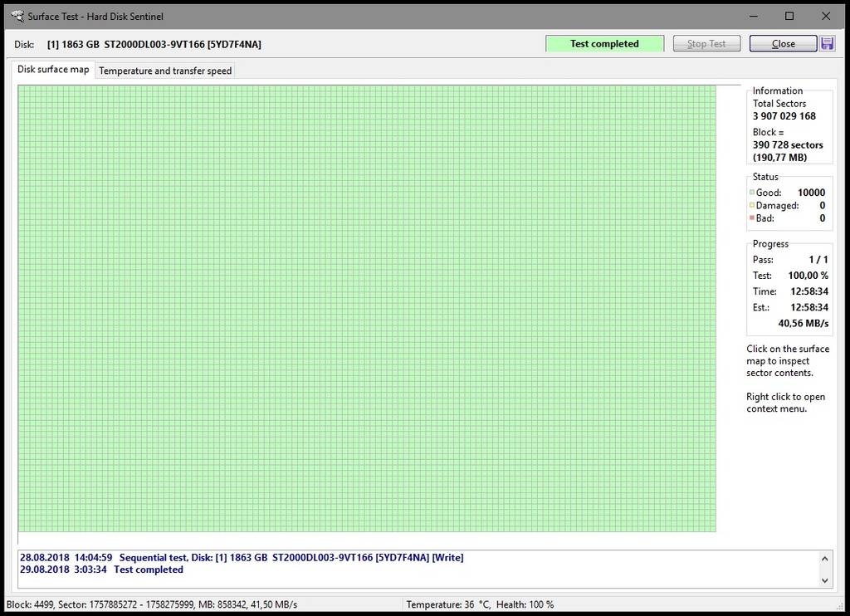Viewport: 850px width, 616px height.
Task: Click the Good count value 10000
Action: (x=811, y=193)
